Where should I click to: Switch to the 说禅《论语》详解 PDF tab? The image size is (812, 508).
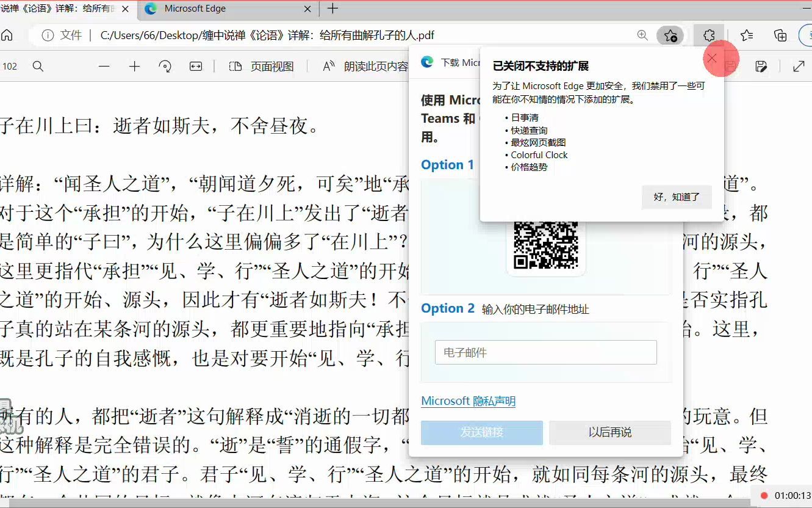pos(58,9)
